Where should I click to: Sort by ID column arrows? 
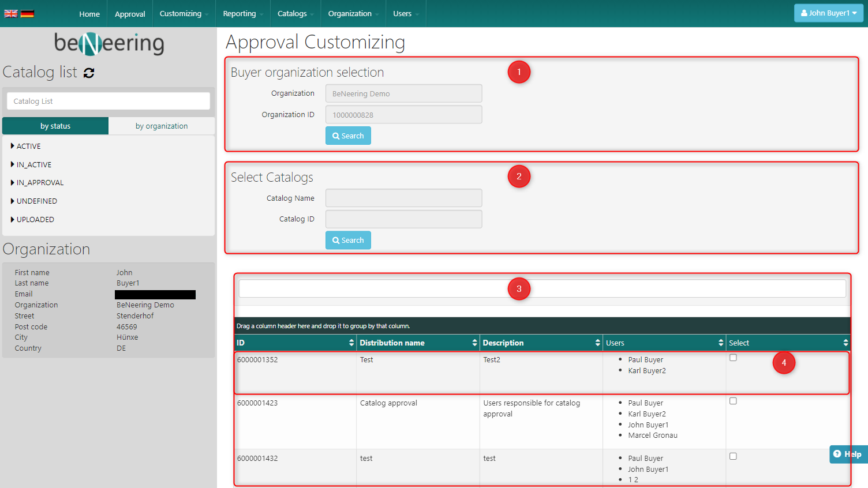[x=351, y=343]
